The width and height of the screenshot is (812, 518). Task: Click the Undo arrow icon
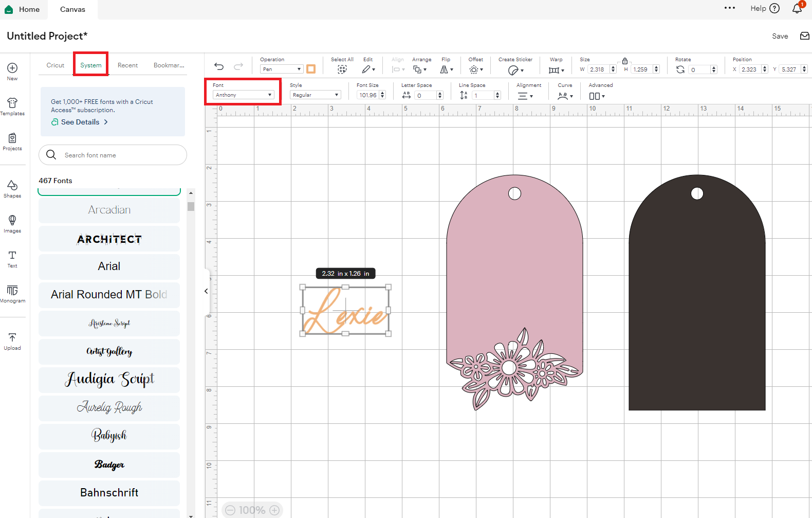219,66
